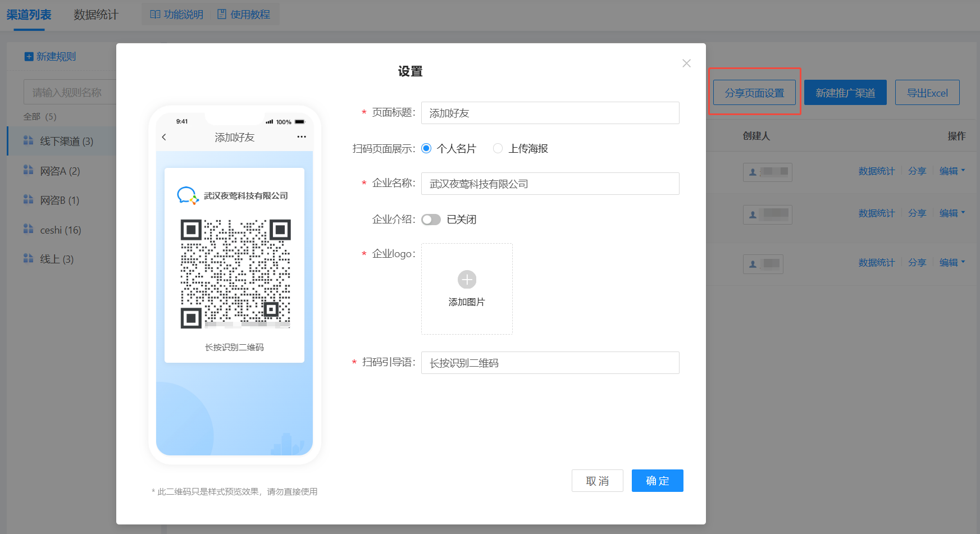Click the book icon next to 功能说明
Viewport: 980px width, 534px height.
tap(156, 14)
